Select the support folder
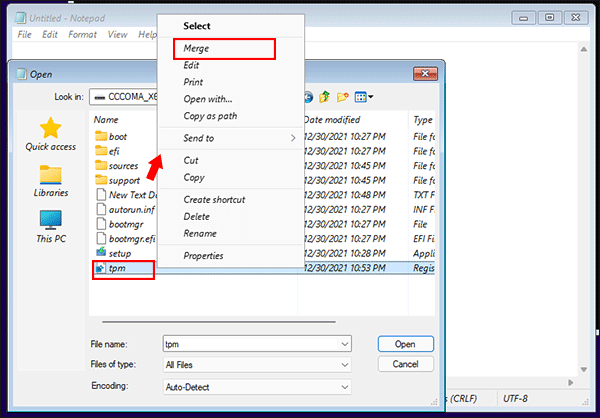This screenshot has width=600, height=418. pos(123,180)
